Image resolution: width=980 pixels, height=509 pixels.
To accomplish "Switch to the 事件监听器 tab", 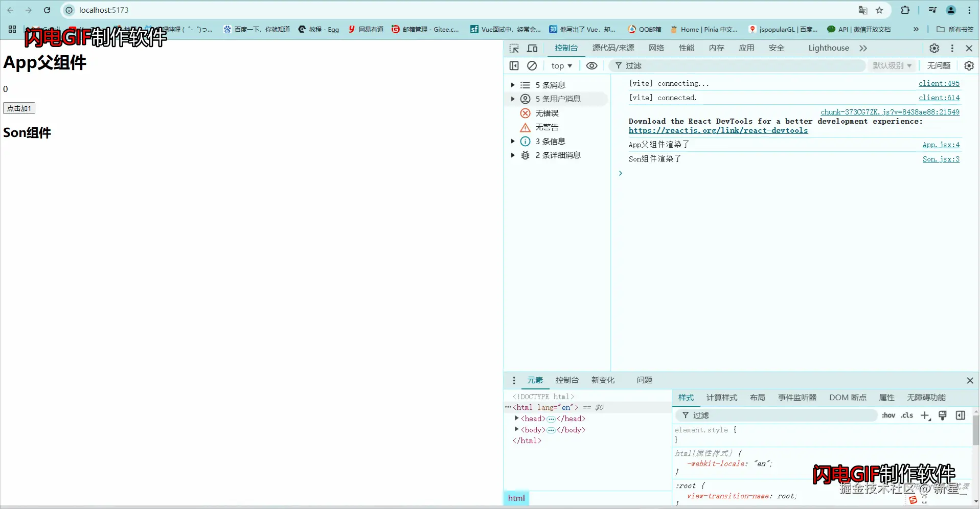I will pos(796,397).
